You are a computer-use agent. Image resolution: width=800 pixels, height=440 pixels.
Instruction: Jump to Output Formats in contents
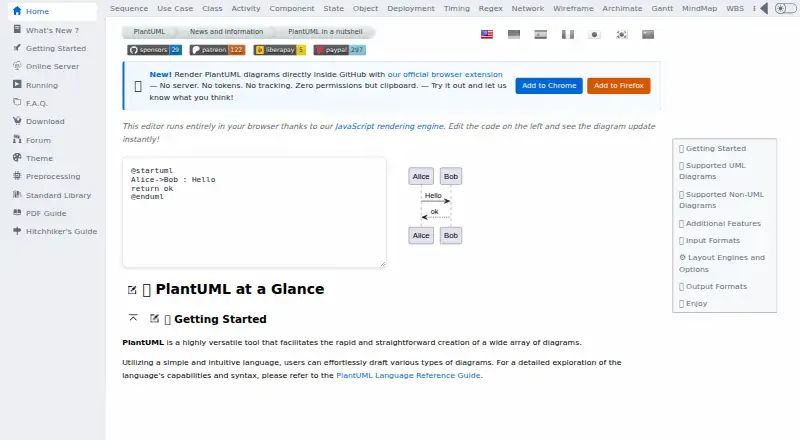(713, 287)
